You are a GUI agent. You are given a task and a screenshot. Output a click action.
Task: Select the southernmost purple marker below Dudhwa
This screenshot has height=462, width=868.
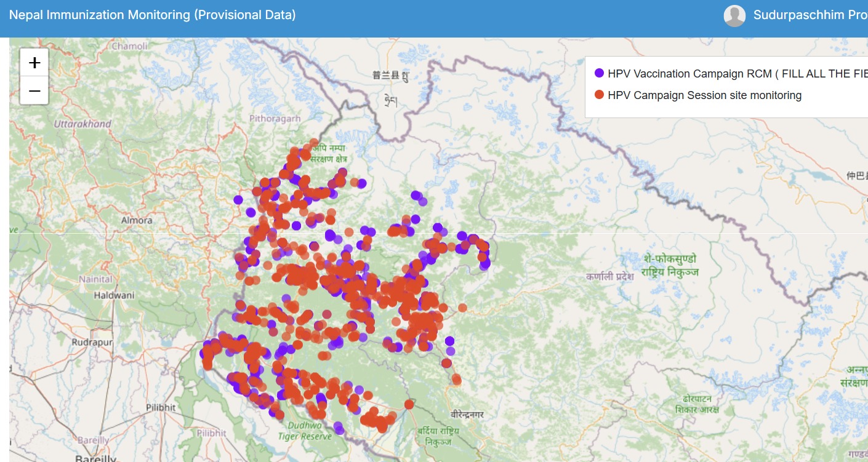(x=339, y=430)
